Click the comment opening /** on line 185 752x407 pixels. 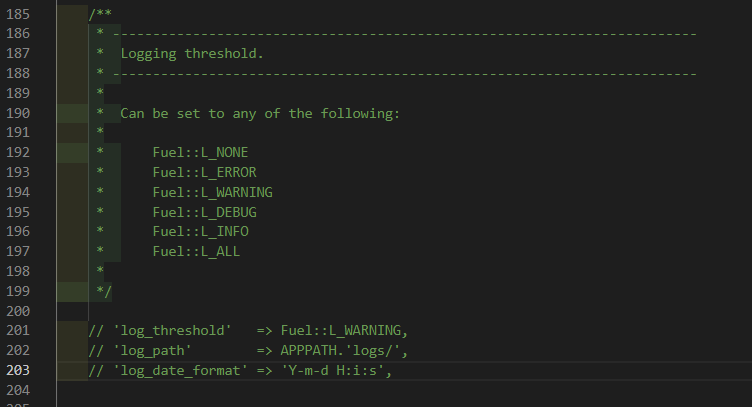pyautogui.click(x=100, y=14)
